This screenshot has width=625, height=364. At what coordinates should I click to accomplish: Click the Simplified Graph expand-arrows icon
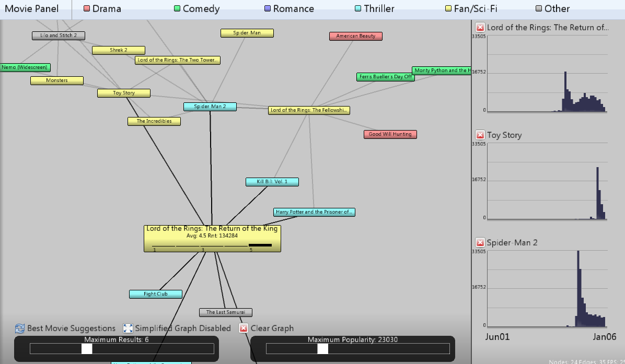128,328
